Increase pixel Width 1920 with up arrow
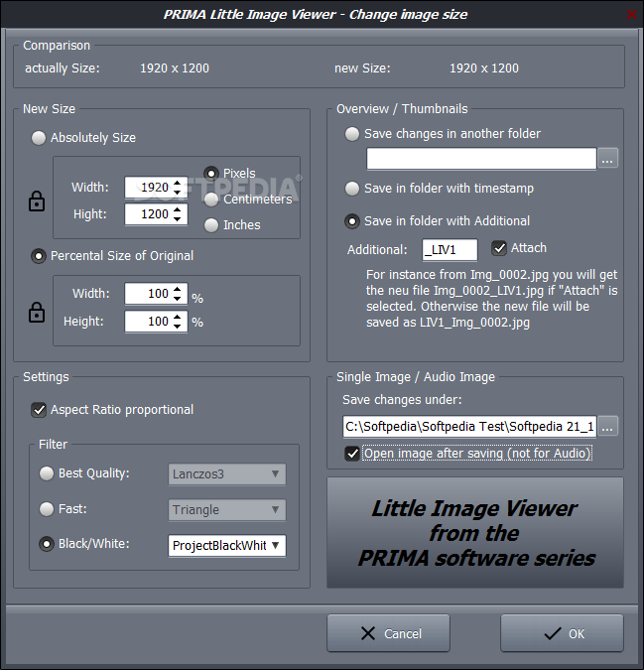 [x=178, y=183]
